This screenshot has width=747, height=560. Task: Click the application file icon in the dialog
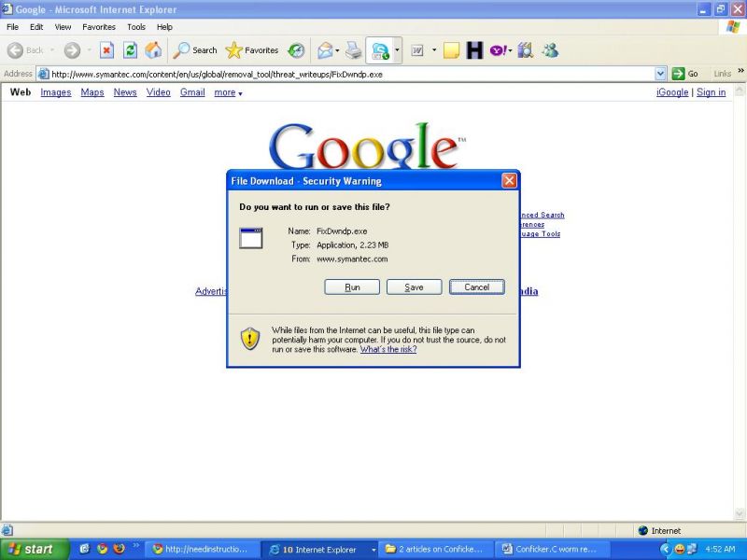[x=251, y=238]
